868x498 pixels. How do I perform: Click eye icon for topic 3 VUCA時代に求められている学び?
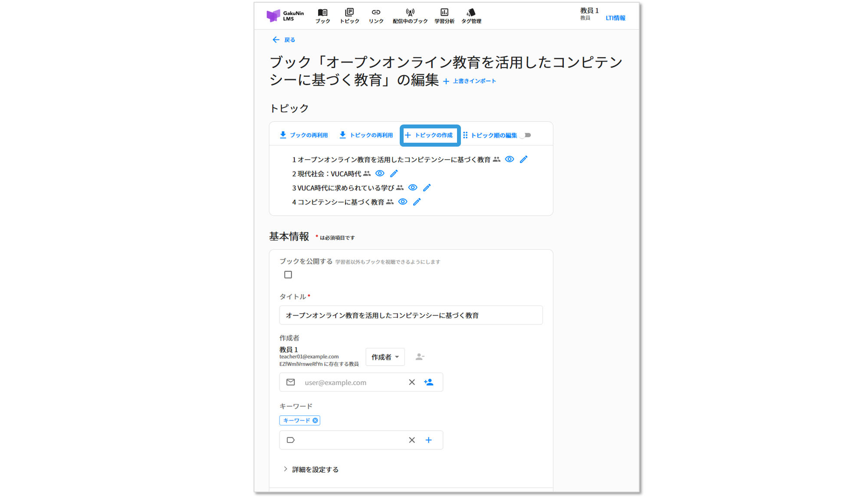[413, 187]
